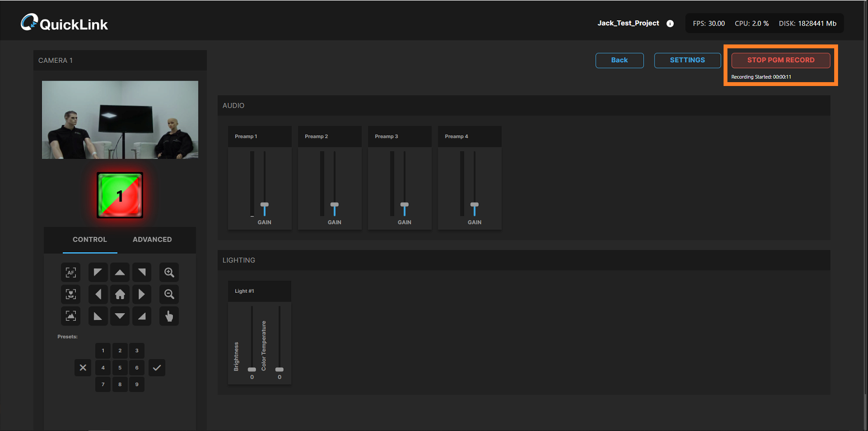Move camera diagonally to the lower right
This screenshot has height=431, width=868.
(142, 316)
